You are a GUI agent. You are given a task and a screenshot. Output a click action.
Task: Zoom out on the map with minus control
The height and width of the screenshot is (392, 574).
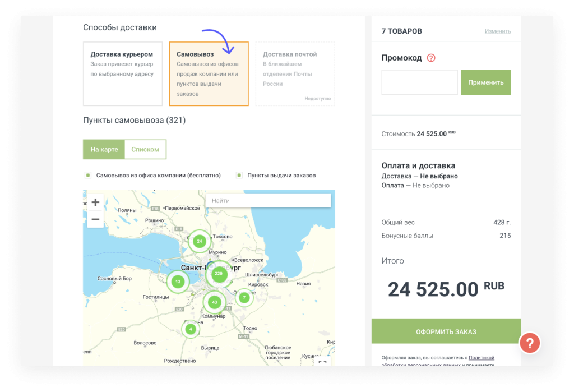pyautogui.click(x=95, y=219)
